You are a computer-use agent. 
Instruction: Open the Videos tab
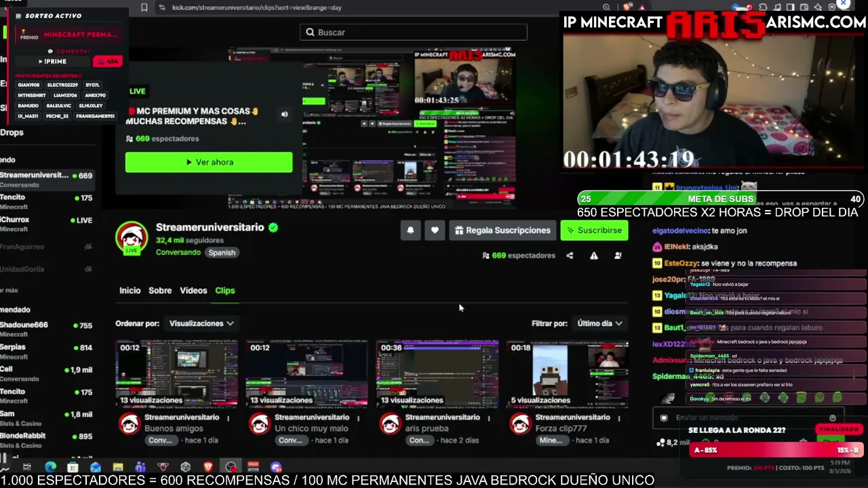[193, 290]
